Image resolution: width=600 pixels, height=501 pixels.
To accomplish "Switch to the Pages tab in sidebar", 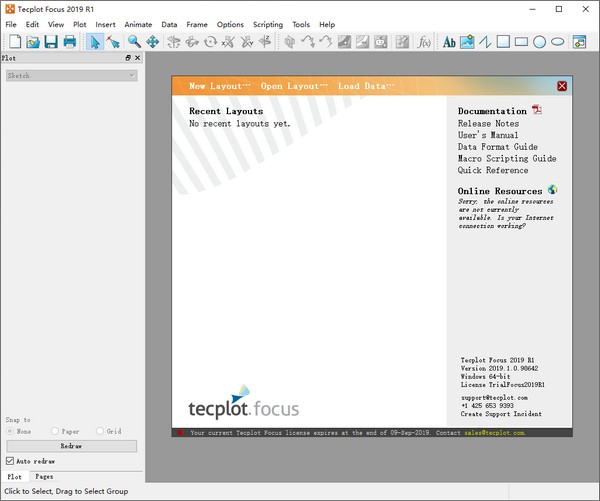I will 44,477.
